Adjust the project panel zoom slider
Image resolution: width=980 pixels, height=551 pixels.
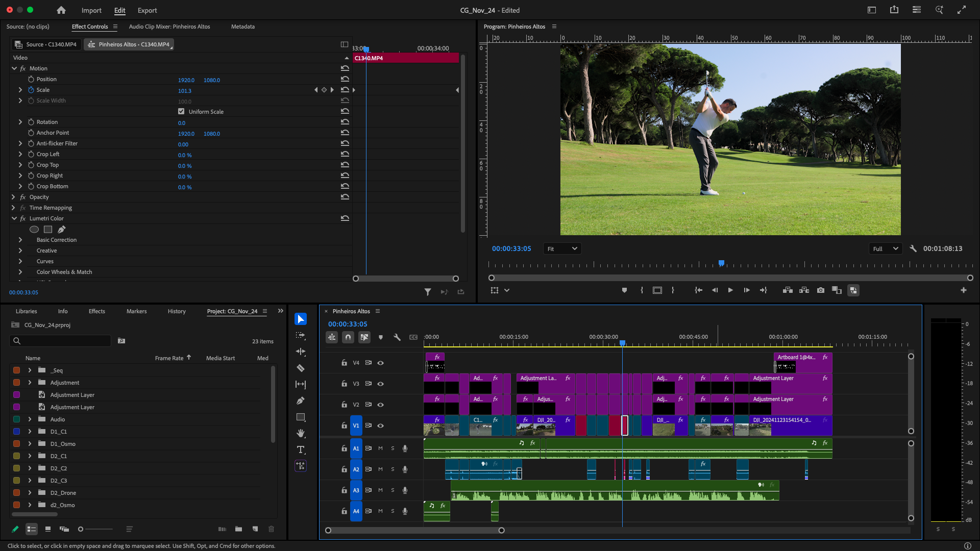pos(81,529)
